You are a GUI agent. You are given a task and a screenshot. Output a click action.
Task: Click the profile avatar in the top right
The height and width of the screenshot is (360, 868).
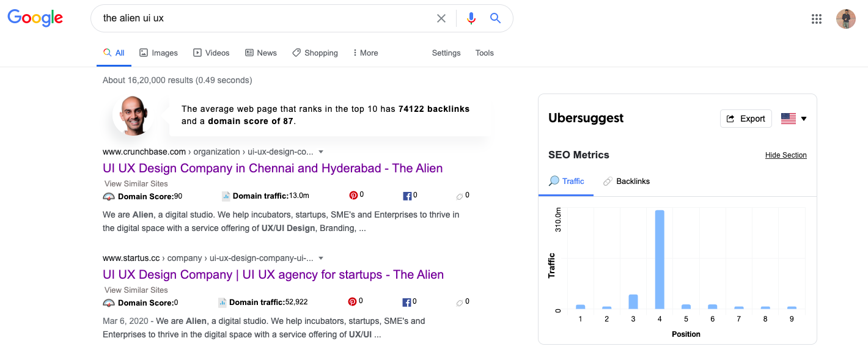[846, 18]
